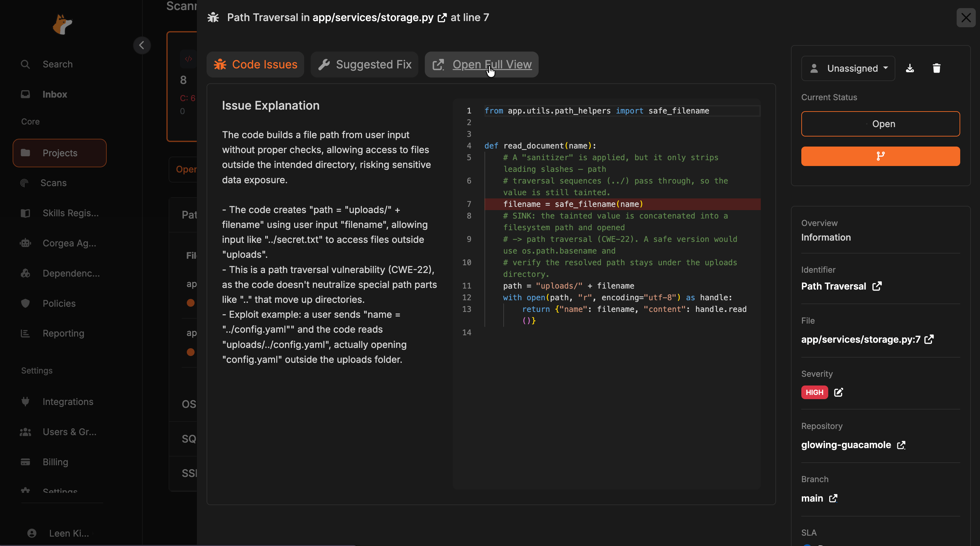Open the Unassigned assignee dropdown

pyautogui.click(x=848, y=68)
